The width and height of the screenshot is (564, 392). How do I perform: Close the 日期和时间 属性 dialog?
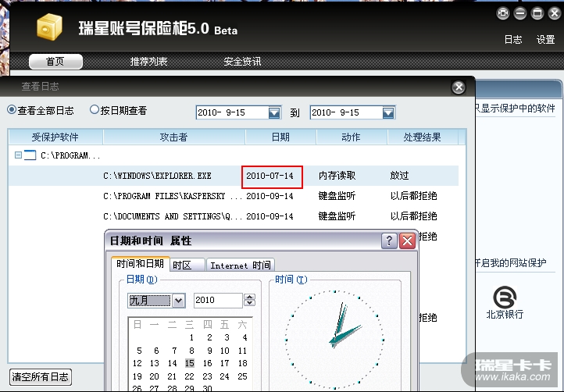(x=407, y=241)
